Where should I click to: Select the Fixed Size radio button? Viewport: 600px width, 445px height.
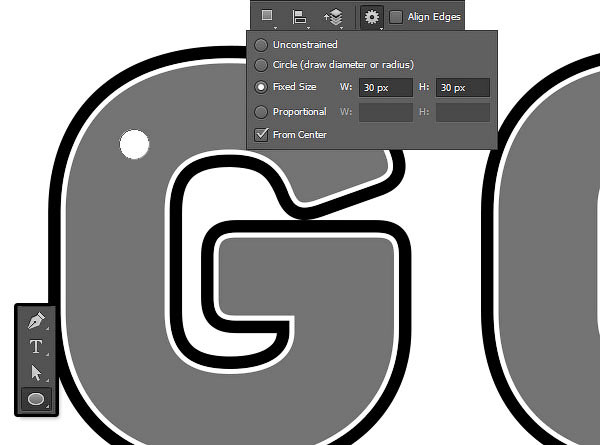[x=262, y=87]
